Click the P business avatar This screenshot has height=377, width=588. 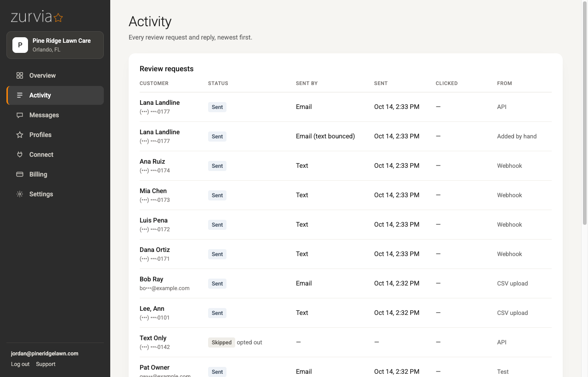pos(20,45)
